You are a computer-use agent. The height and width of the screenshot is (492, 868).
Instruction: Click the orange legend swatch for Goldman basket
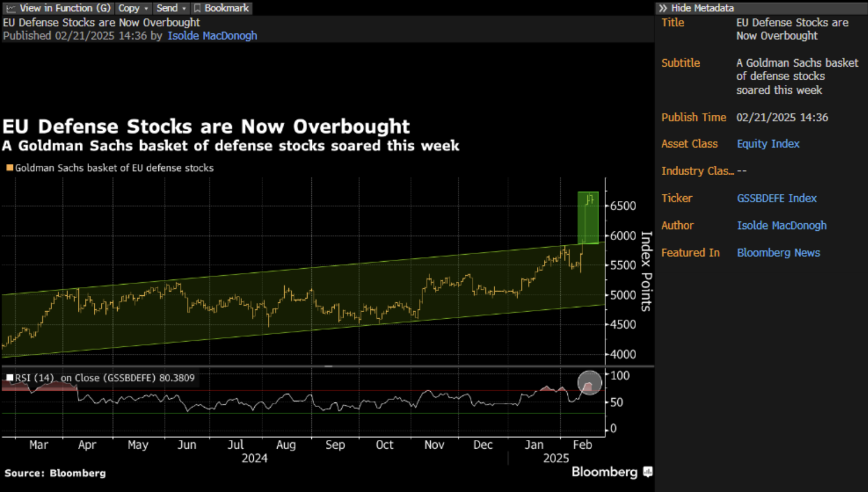(x=9, y=168)
